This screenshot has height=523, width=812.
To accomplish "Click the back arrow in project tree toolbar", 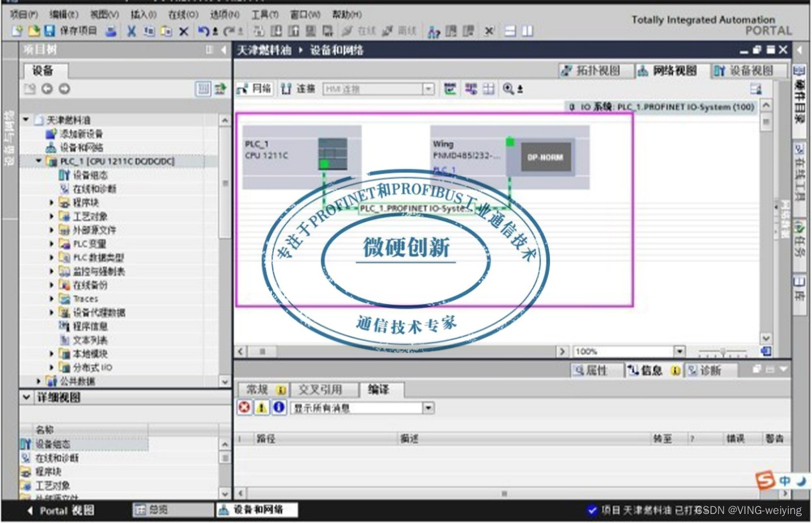I will [47, 90].
